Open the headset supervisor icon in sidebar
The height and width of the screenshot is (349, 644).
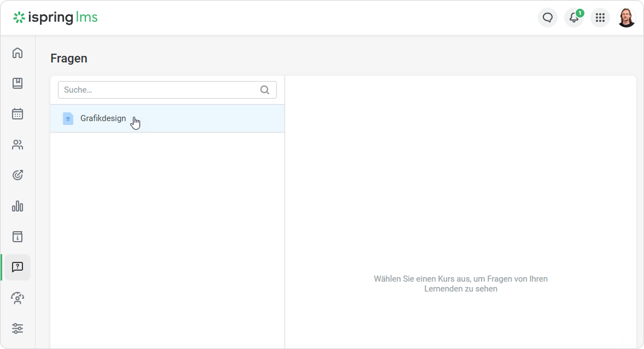[18, 298]
